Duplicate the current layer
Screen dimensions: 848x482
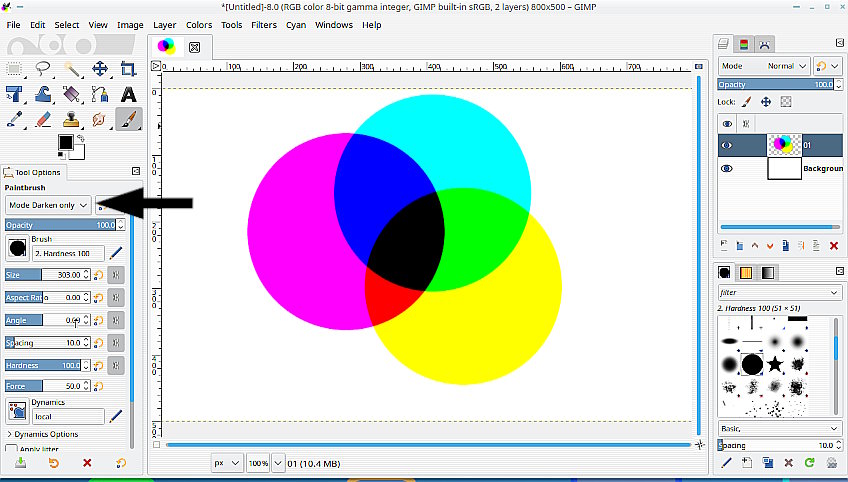[x=785, y=246]
